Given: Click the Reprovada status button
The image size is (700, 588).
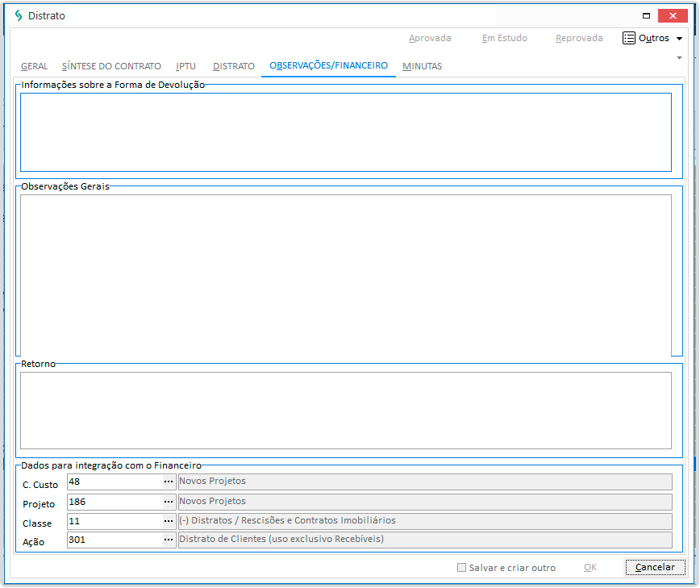Looking at the screenshot, I should [x=579, y=39].
